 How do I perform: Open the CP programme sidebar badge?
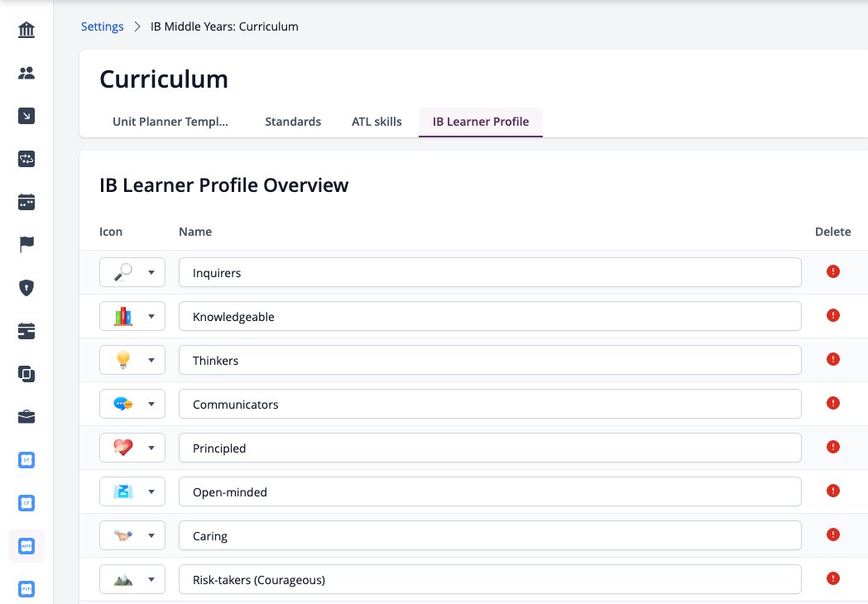click(26, 503)
